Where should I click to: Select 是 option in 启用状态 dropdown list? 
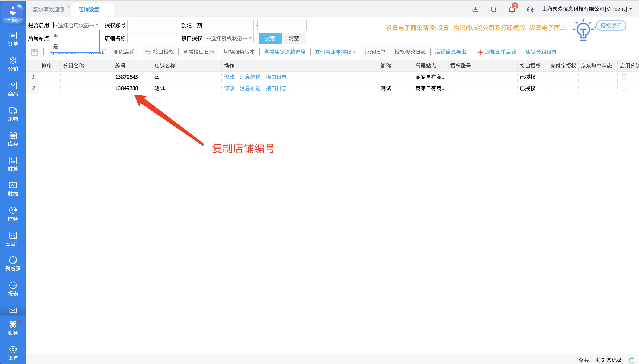[56, 46]
